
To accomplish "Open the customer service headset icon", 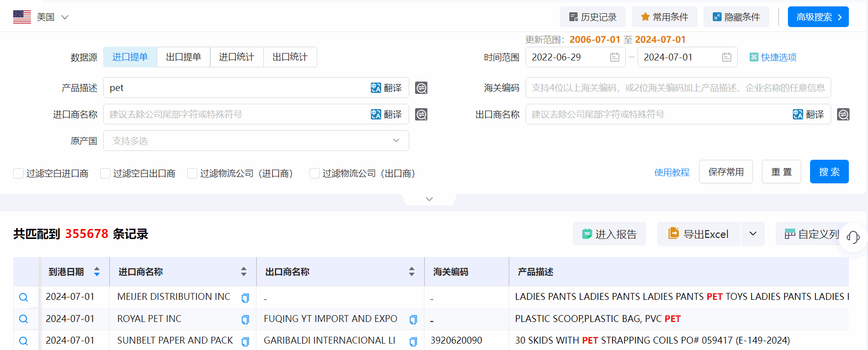I will pyautogui.click(x=853, y=237).
